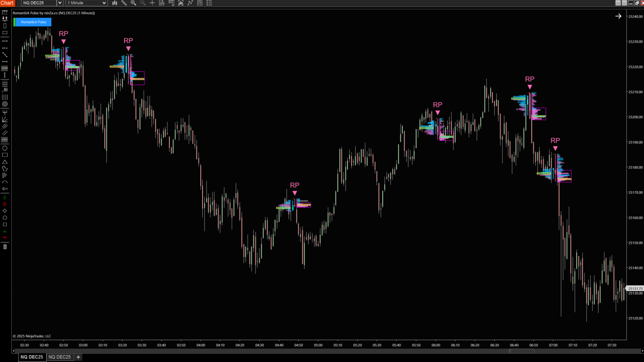Toggle the rectangle drawing tool
This screenshot has height=362, width=644.
(5, 155)
